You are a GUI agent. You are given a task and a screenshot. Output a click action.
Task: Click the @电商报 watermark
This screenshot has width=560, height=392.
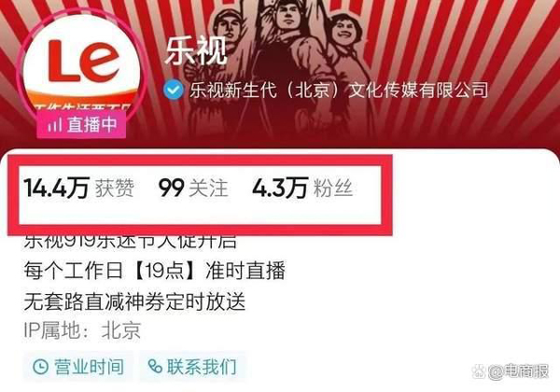(519, 371)
